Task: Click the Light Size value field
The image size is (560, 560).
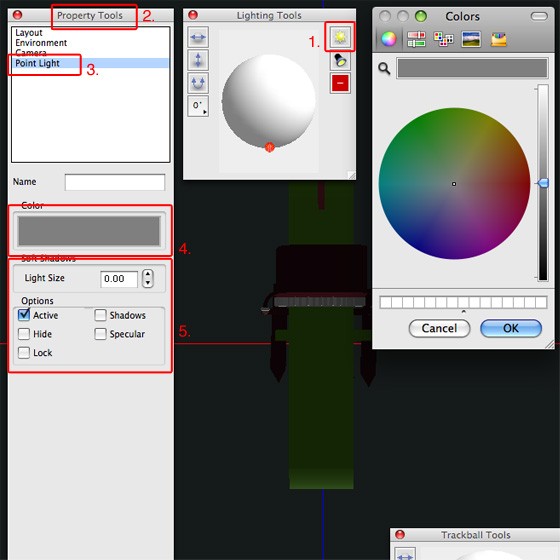Action: [119, 279]
